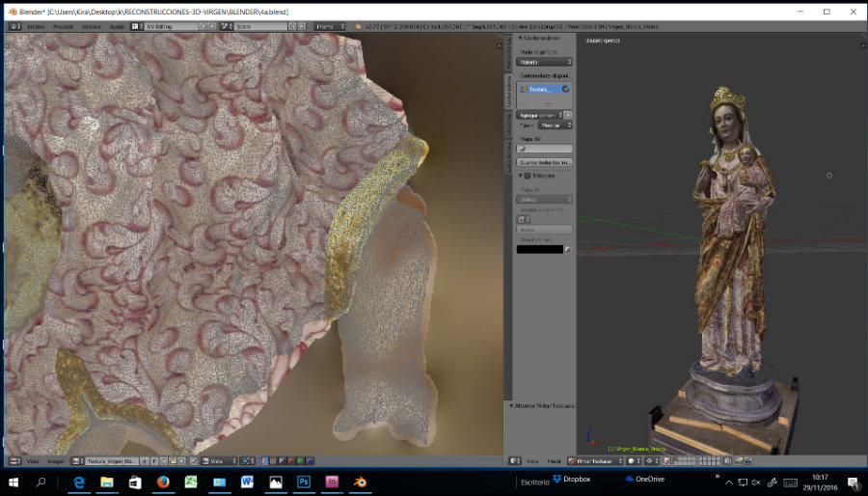This screenshot has width=868, height=496.
Task: Click the Guardar todas las imágenes button
Action: click(545, 161)
